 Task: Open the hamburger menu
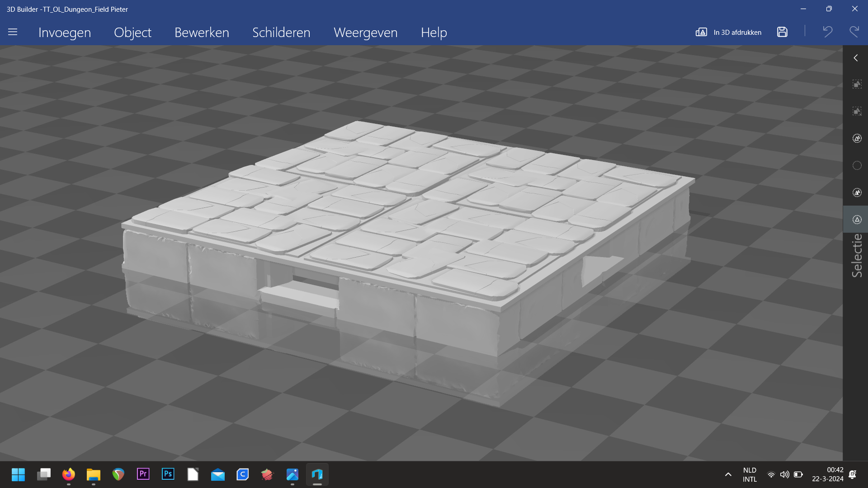13,32
